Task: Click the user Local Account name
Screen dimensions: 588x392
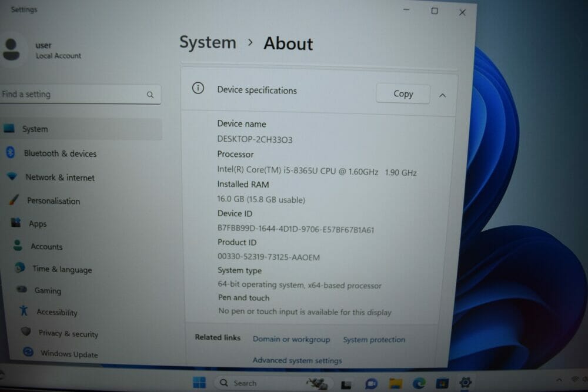Action: coord(58,50)
